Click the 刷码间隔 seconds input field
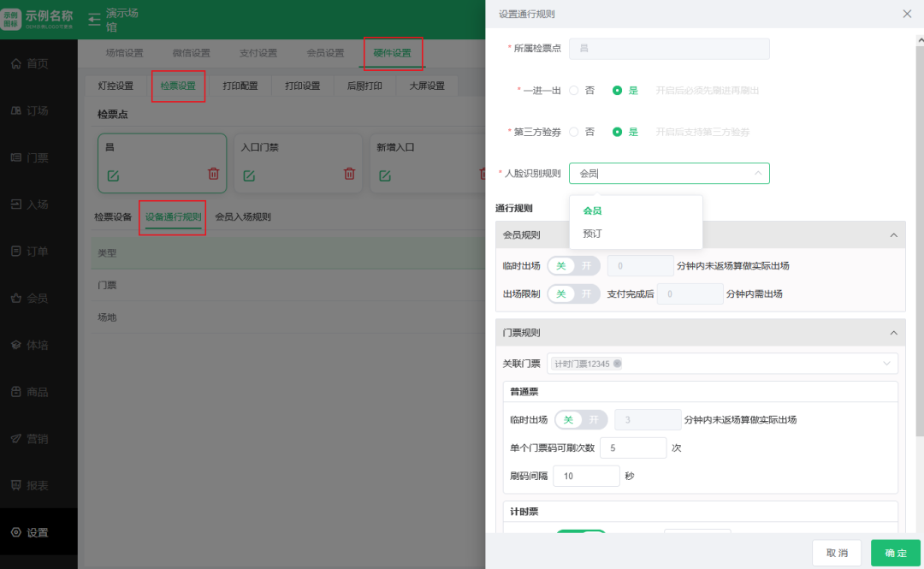Image resolution: width=924 pixels, height=569 pixels. click(x=586, y=475)
